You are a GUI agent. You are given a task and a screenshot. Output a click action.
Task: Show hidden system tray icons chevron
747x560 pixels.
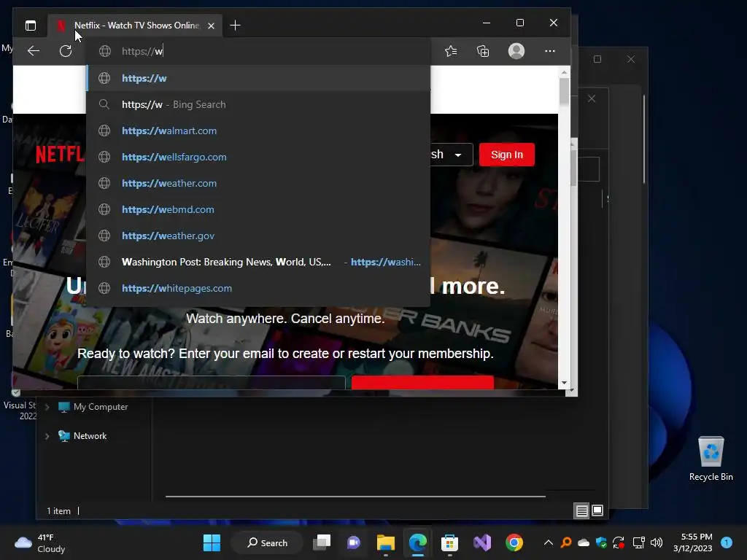click(x=549, y=542)
